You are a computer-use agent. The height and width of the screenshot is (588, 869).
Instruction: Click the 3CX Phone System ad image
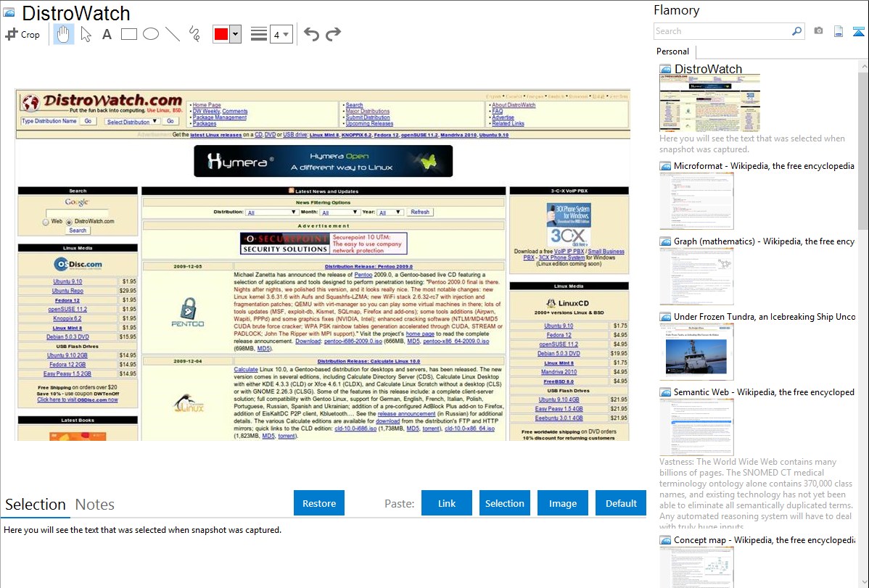pyautogui.click(x=569, y=225)
